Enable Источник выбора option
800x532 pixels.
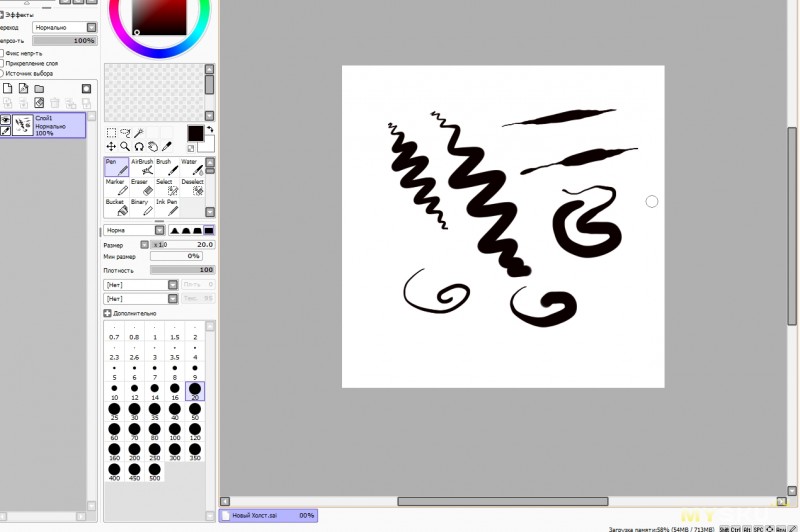pos(2,73)
